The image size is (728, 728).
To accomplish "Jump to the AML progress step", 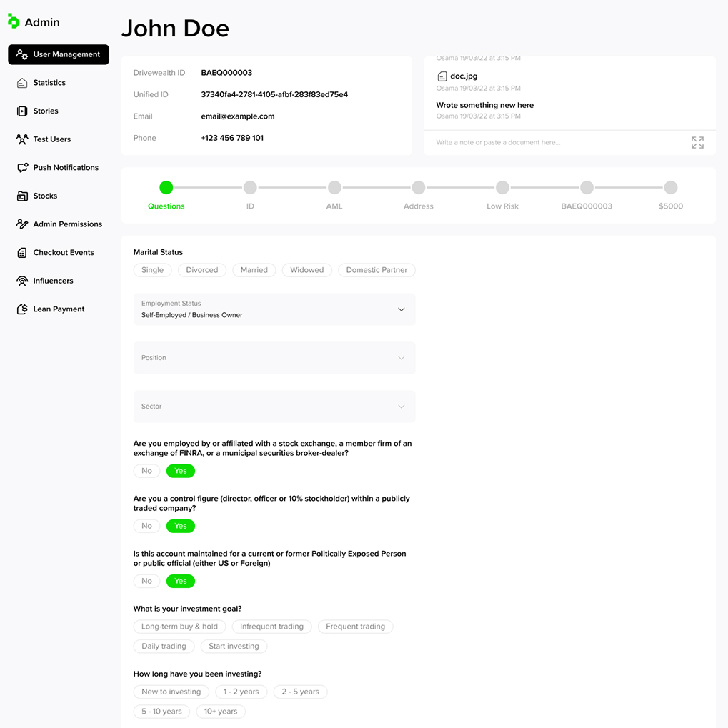I will click(334, 189).
